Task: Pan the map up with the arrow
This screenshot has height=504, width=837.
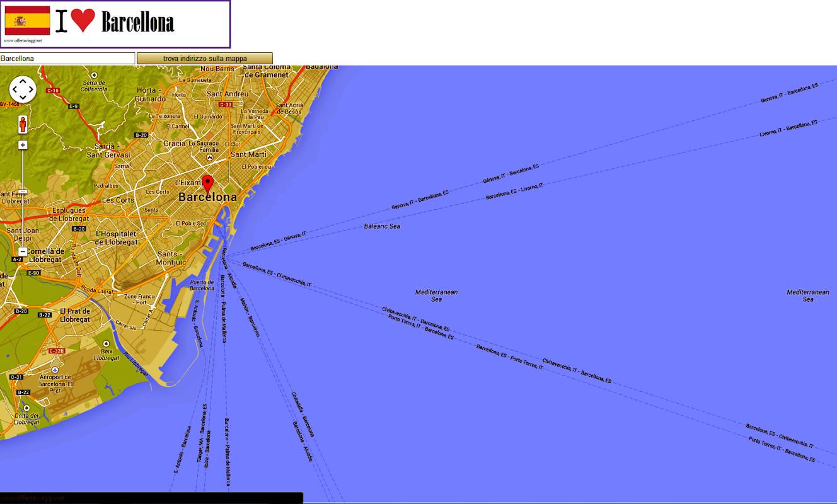Action: 23,81
